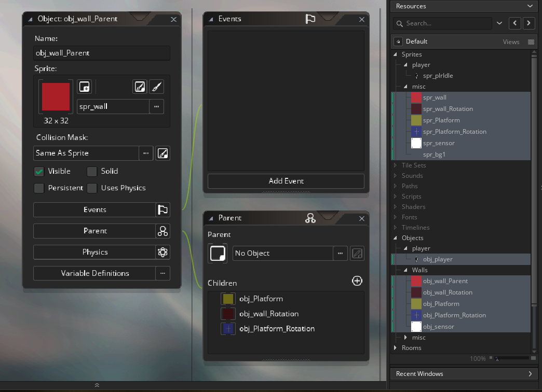Image resolution: width=542 pixels, height=392 pixels.
Task: Click the edit collision mask icon
Action: [x=162, y=153]
